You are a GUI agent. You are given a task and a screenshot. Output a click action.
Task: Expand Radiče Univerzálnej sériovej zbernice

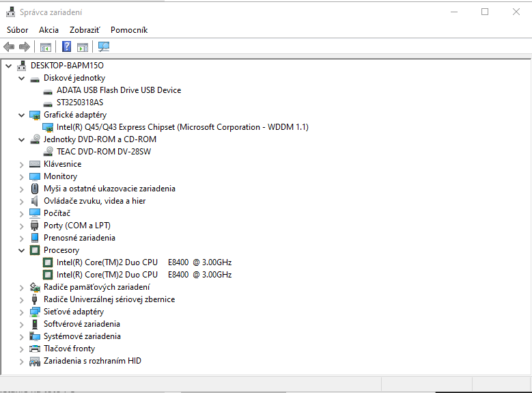coord(22,300)
